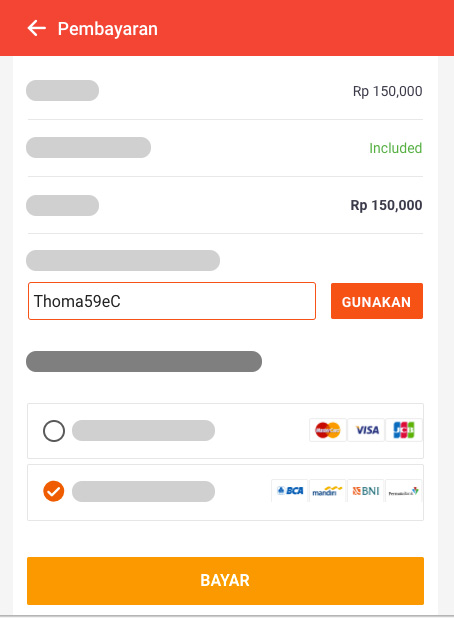Click the promo code field containing Thoma59eC

172,301
